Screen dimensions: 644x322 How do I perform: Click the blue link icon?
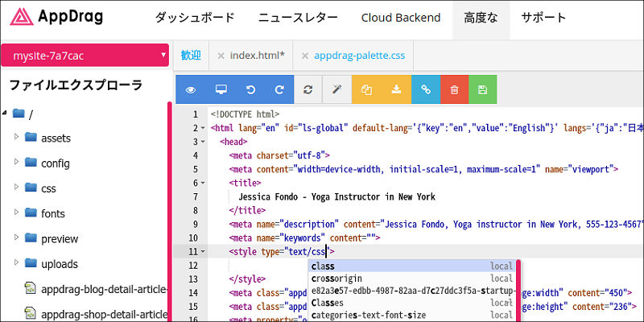point(426,89)
